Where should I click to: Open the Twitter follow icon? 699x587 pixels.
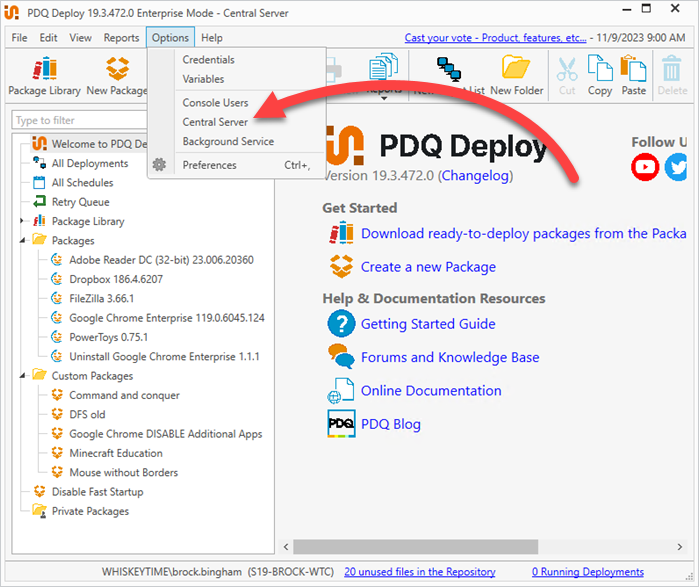pyautogui.click(x=676, y=167)
